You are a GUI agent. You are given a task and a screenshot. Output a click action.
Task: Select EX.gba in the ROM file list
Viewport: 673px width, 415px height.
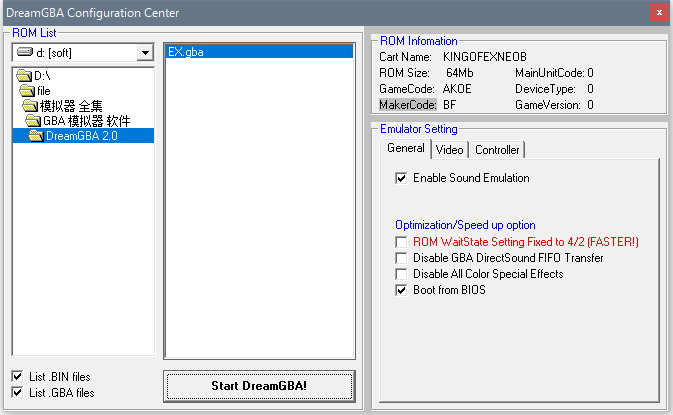tap(186, 52)
